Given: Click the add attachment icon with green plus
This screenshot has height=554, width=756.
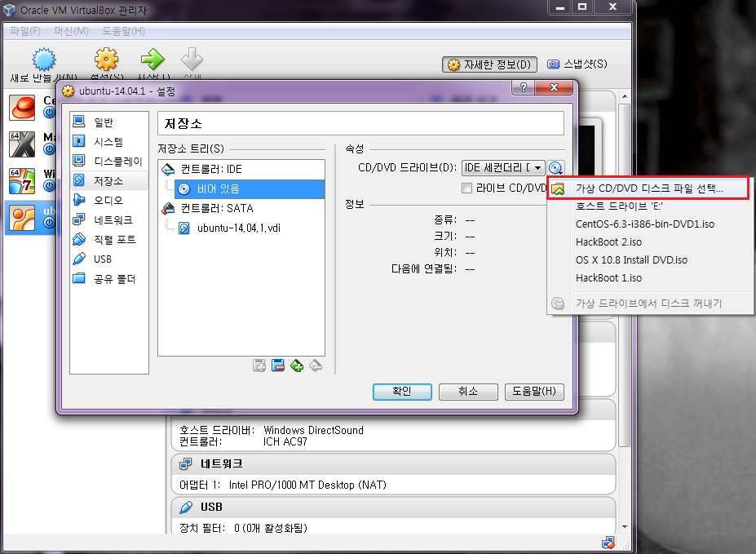Looking at the screenshot, I should (x=297, y=366).
